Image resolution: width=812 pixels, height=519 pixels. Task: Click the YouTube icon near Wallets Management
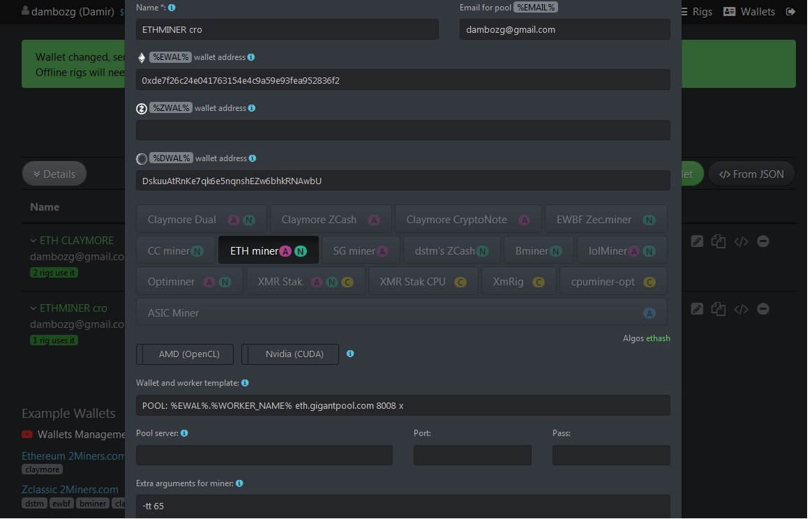(27, 435)
